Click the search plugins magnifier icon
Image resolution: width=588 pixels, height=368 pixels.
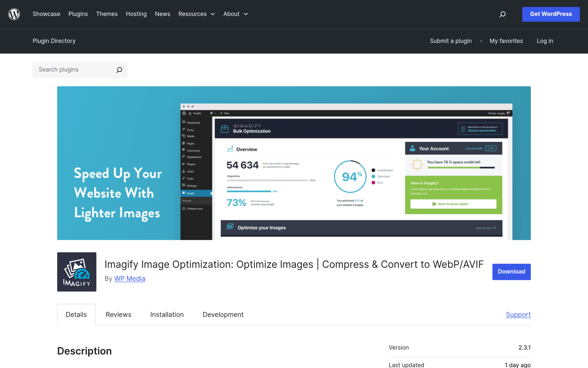point(119,70)
